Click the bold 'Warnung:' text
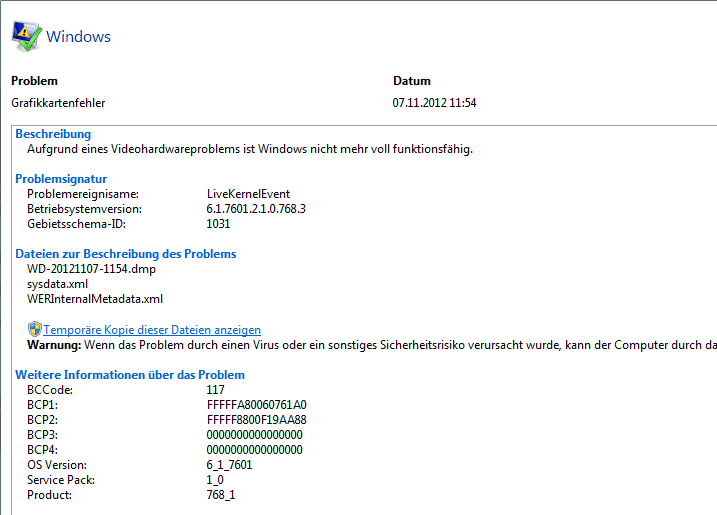Screen dimensions: 717x515 (54, 345)
